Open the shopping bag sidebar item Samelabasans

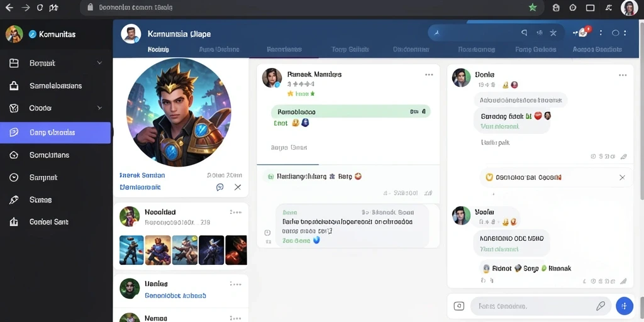(x=55, y=86)
